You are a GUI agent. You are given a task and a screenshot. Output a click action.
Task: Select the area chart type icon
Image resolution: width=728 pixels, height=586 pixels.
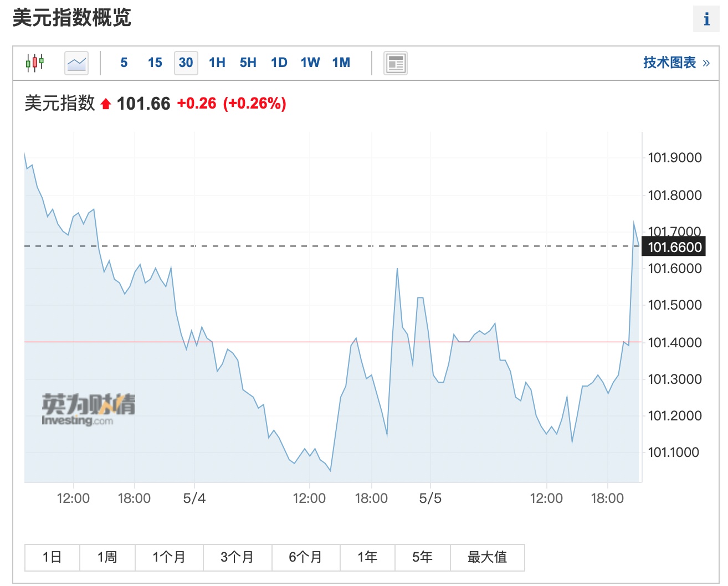pos(76,63)
